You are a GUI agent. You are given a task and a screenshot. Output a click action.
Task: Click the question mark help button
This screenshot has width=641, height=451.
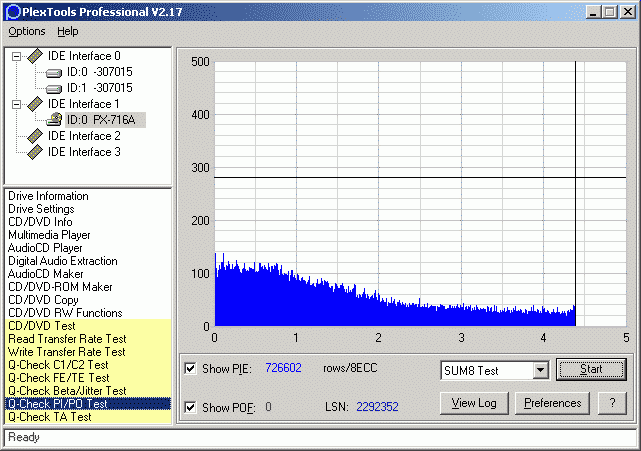tap(612, 403)
